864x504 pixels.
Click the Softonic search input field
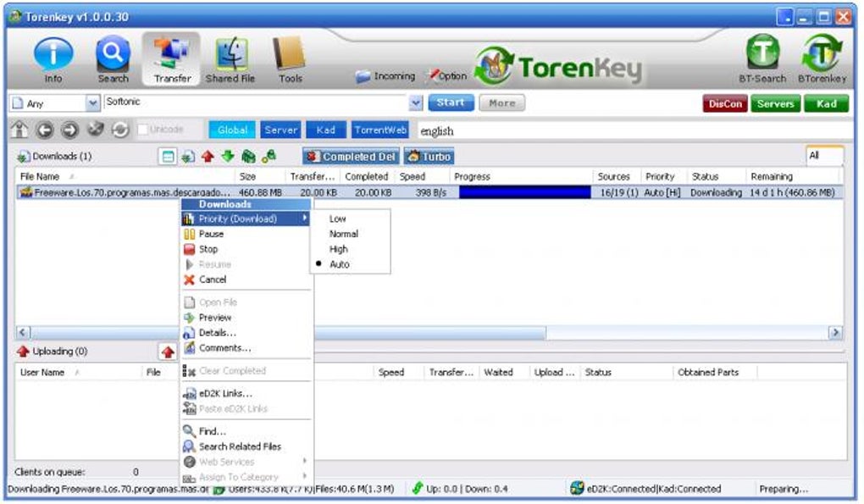[x=256, y=102]
